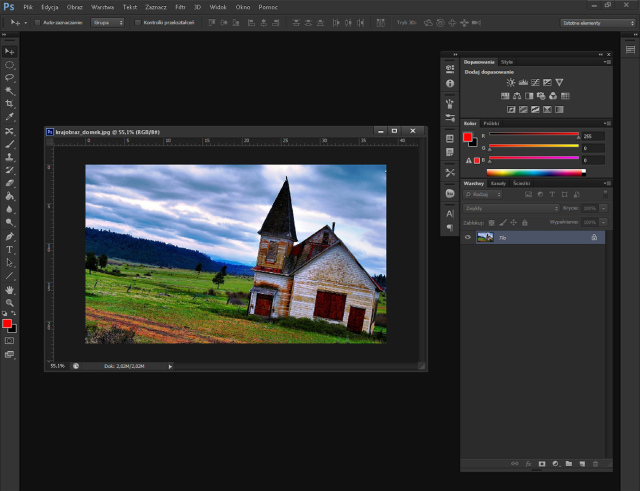Open the Rodzaj layer filter dropdown
The height and width of the screenshot is (491, 640).
click(x=483, y=195)
